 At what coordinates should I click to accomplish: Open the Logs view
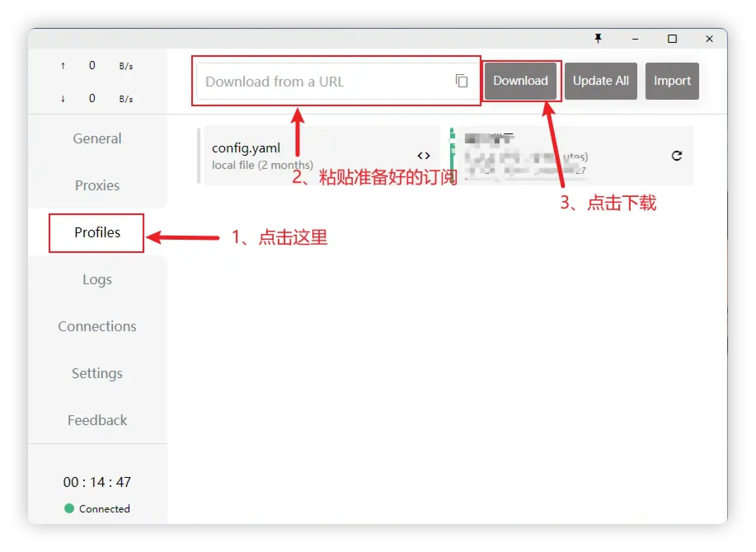pyautogui.click(x=97, y=279)
